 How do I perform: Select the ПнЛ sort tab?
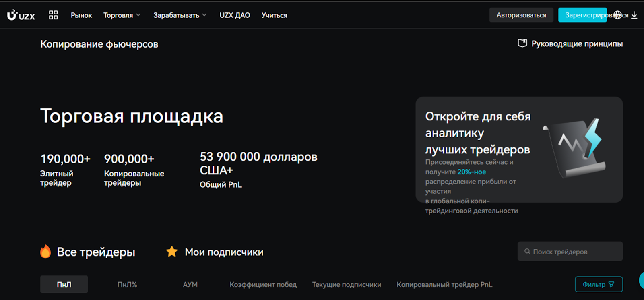(64, 284)
